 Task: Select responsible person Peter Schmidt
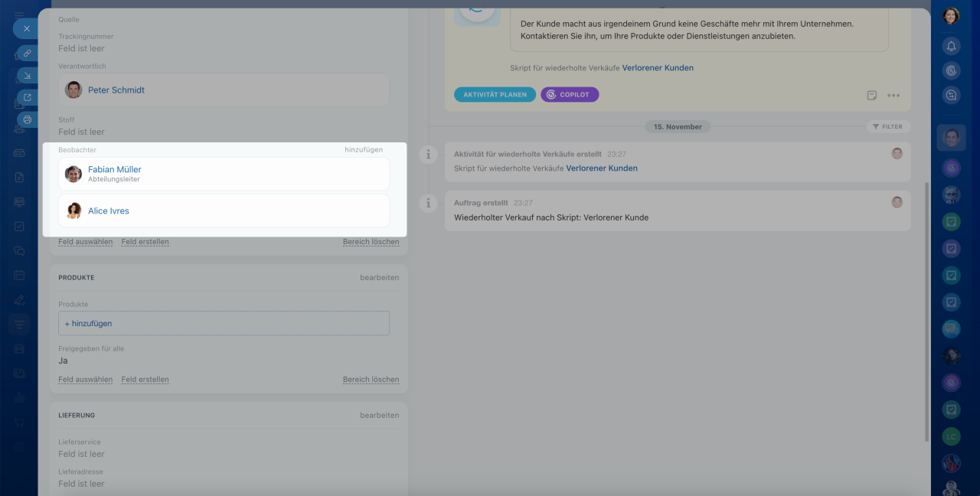tap(116, 90)
